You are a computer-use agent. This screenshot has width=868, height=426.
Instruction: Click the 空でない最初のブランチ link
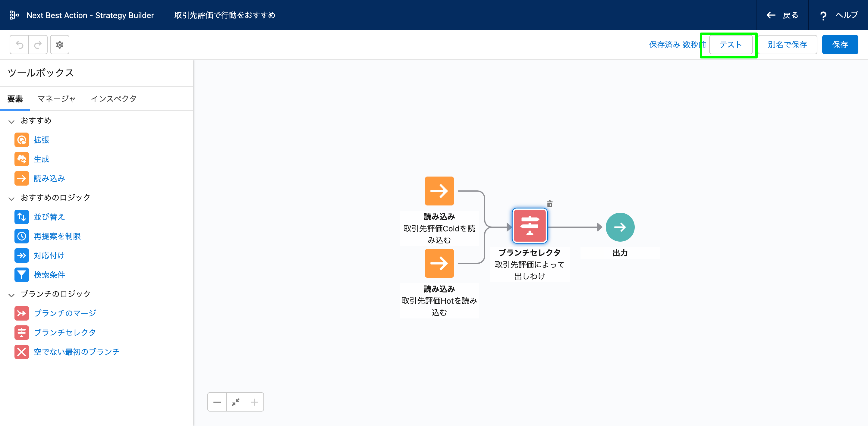(x=77, y=352)
